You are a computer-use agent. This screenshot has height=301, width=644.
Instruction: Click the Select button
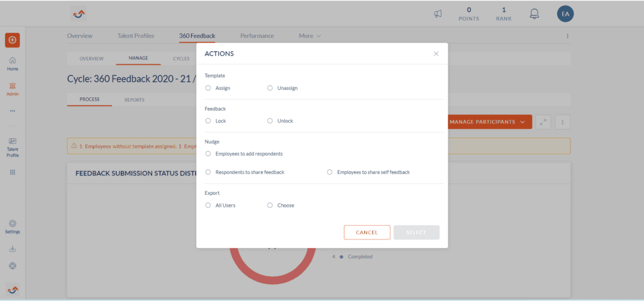416,233
